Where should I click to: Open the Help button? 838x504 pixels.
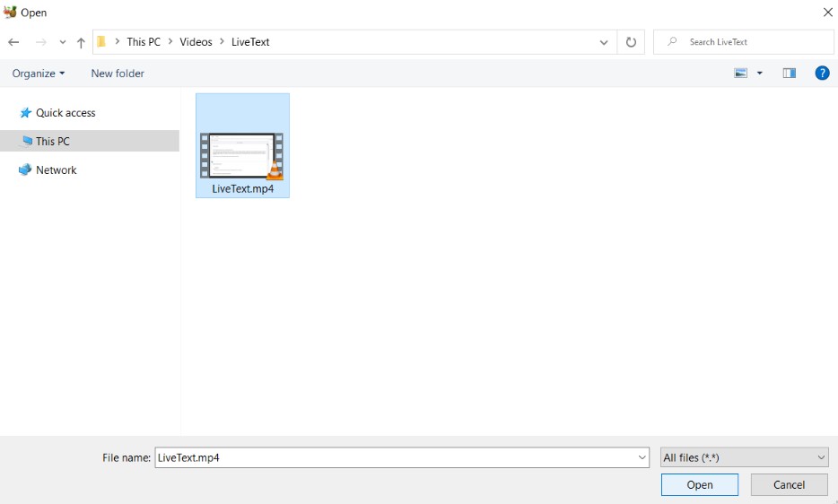click(822, 74)
